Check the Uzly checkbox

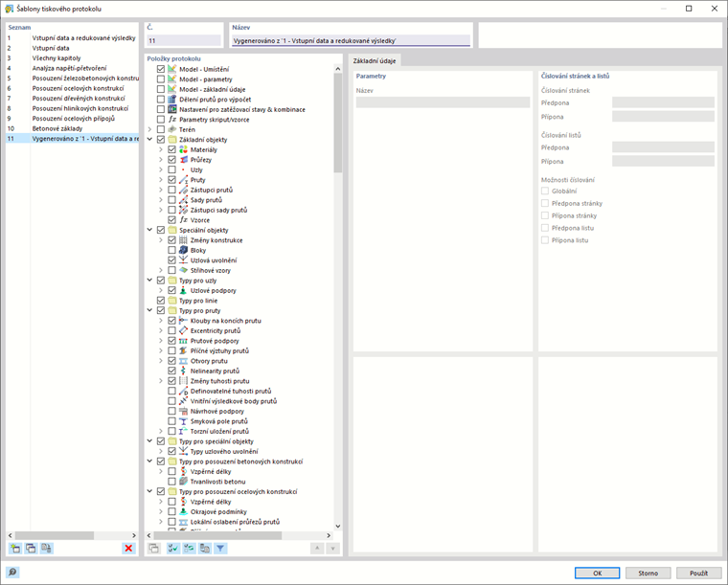tap(171, 169)
